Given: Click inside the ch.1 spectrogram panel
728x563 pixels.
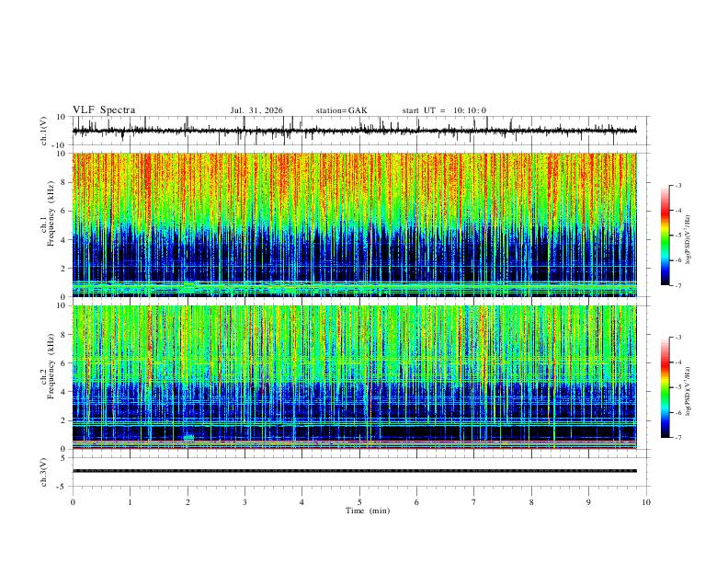Looking at the screenshot, I should [354, 224].
